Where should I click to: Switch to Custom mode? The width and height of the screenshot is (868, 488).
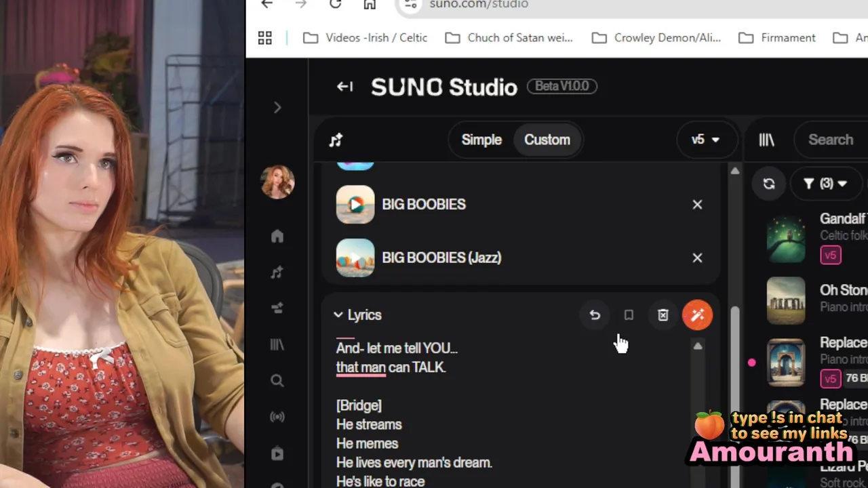[547, 140]
